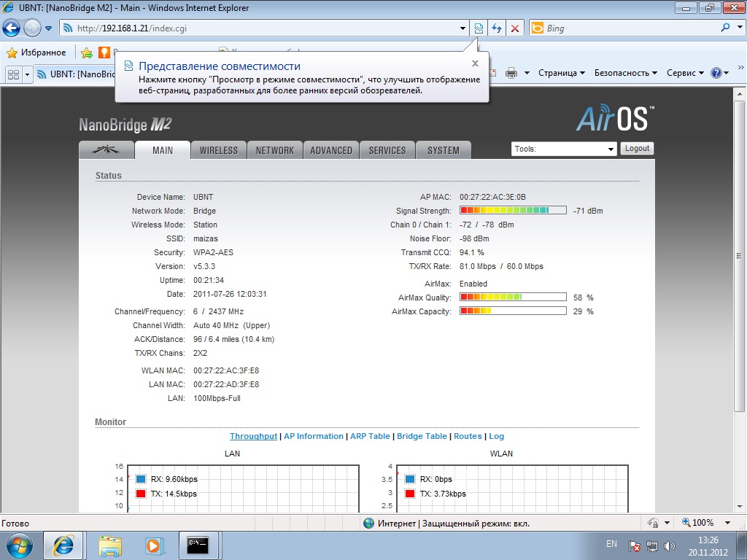This screenshot has width=747, height=560.
Task: Click the vertical page scrollbar
Action: 740,256
